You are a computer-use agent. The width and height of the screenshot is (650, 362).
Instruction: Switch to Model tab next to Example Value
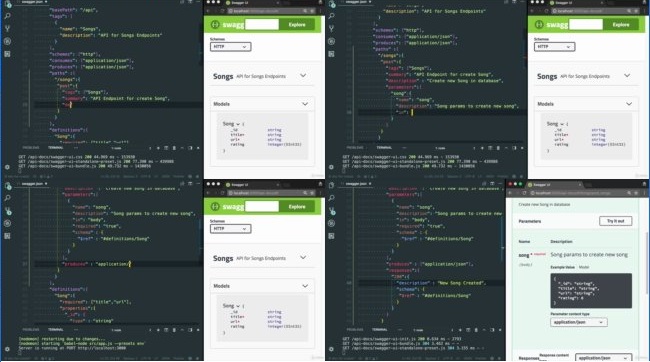[x=584, y=267]
